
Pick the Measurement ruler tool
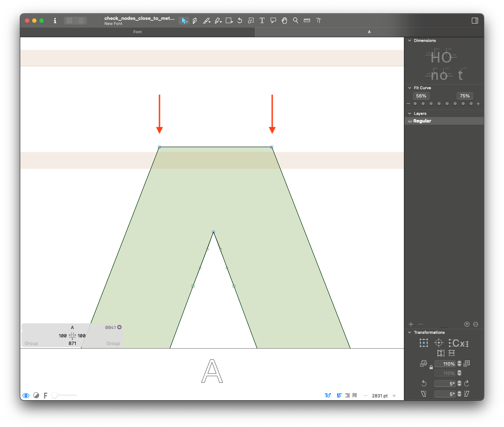pyautogui.click(x=307, y=21)
